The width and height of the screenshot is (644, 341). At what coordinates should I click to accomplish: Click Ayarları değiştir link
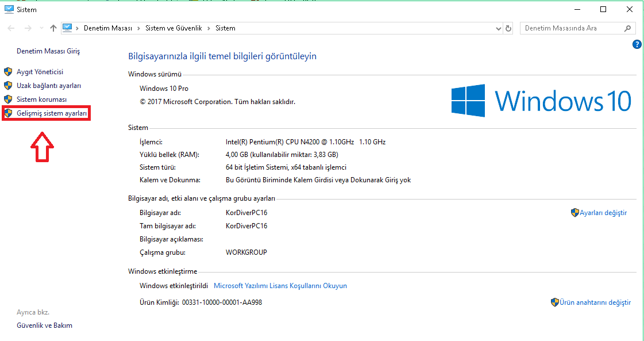click(x=603, y=213)
